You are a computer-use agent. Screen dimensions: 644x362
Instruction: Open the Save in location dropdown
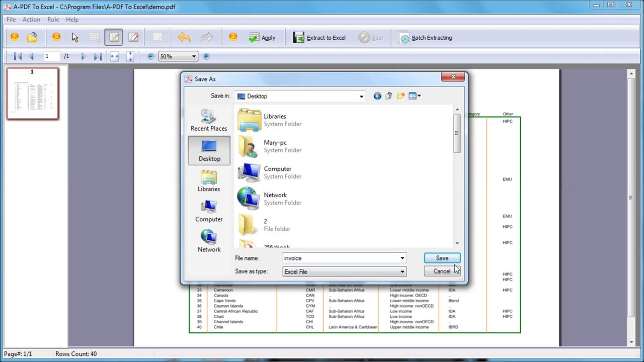click(361, 97)
